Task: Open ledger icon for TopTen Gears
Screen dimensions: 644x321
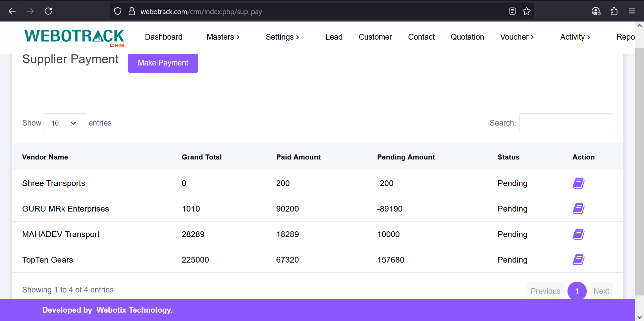Action: click(x=578, y=260)
